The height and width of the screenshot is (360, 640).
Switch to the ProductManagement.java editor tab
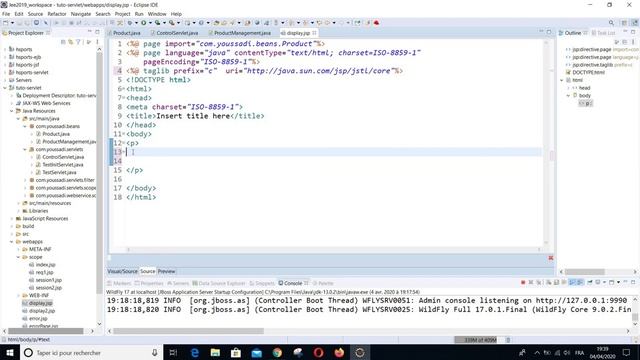pyautogui.click(x=242, y=33)
